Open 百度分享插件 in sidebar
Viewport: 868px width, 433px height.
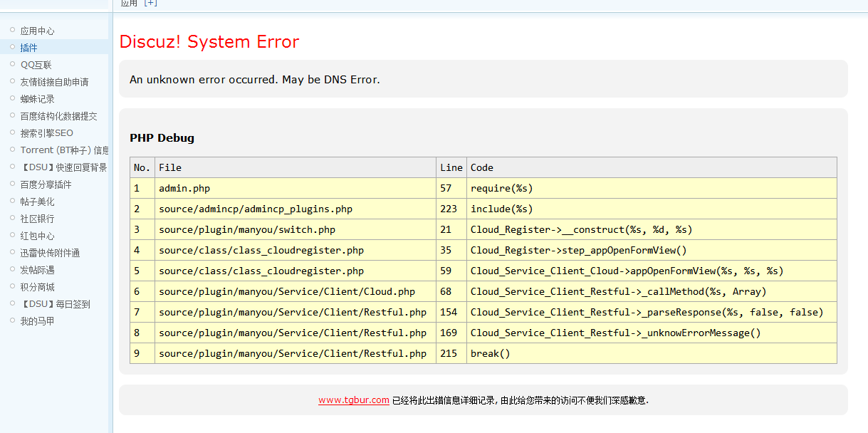46,184
